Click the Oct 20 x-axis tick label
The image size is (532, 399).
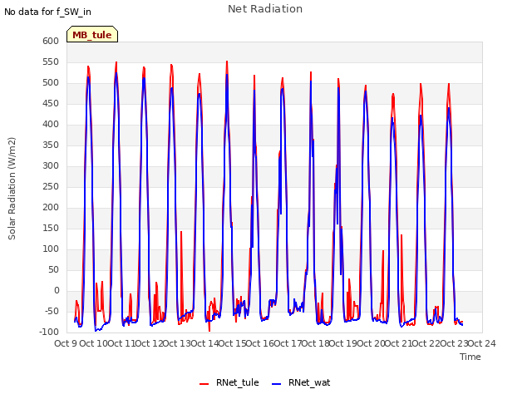coord(371,343)
